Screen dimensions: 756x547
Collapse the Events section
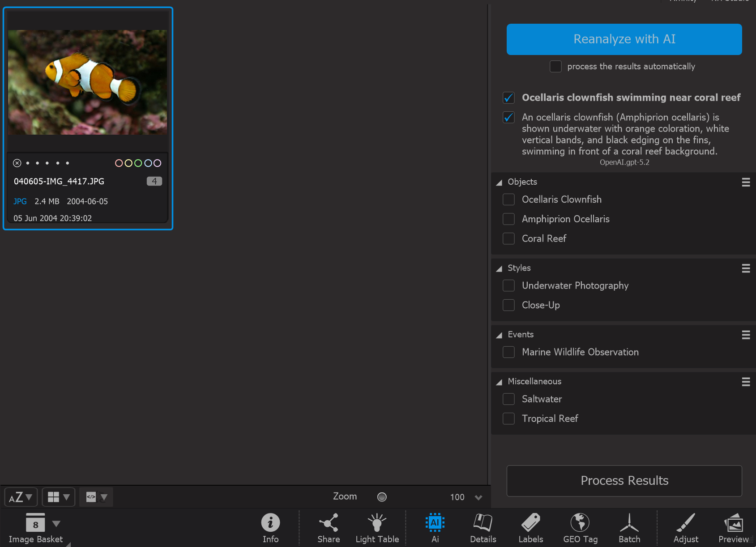[499, 335]
